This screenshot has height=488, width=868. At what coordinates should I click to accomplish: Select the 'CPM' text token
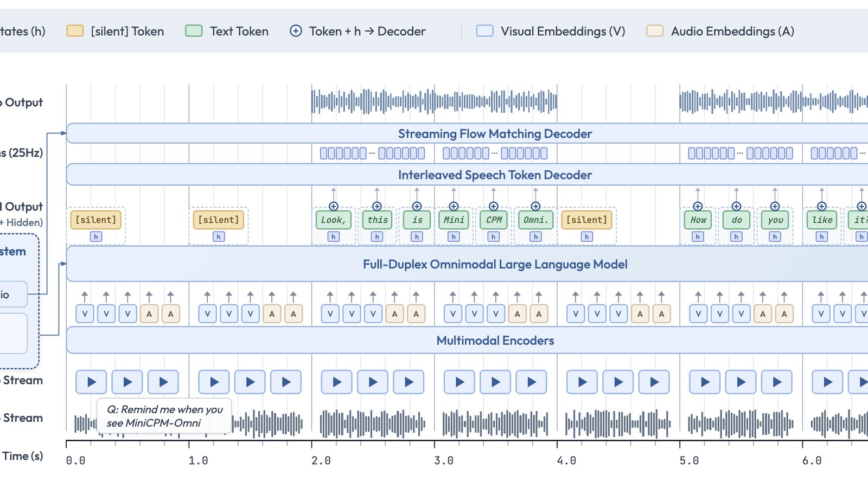point(494,220)
